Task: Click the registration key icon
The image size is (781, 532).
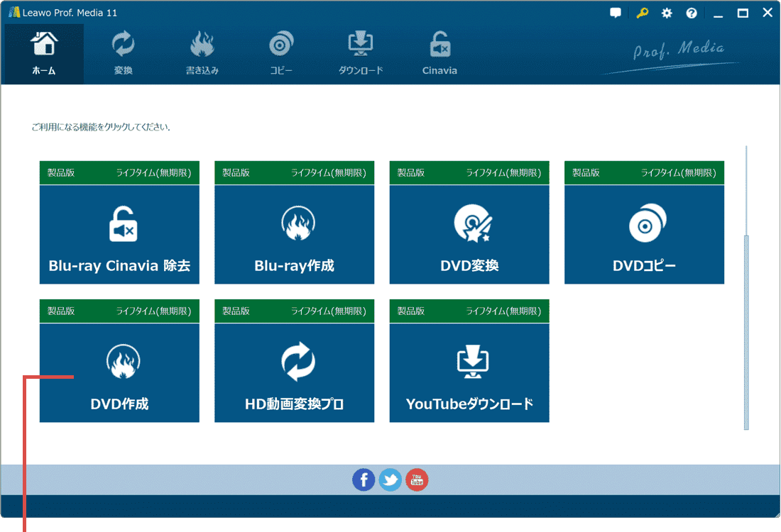Action: point(641,13)
